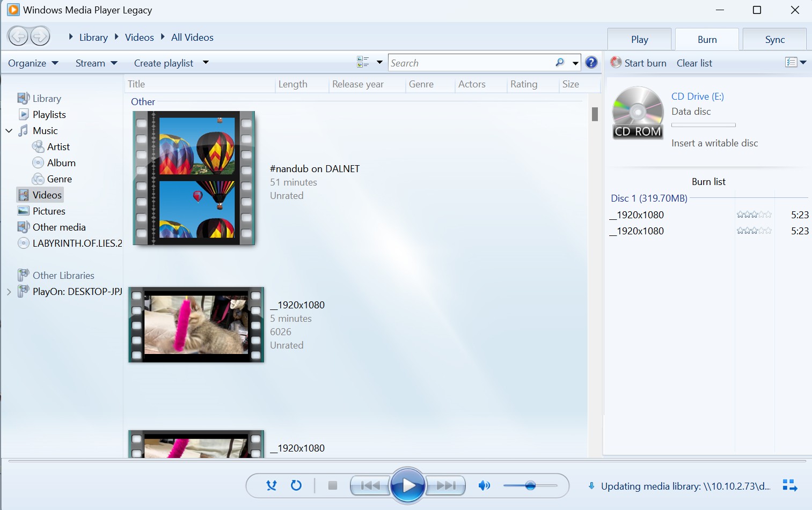Viewport: 812px width, 510px height.
Task: Switch to Now Playing mini view icon
Action: [789, 485]
